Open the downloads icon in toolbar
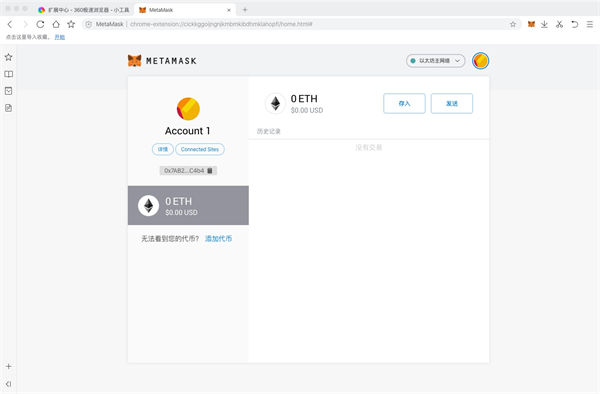The width and height of the screenshot is (600, 394). coord(544,24)
